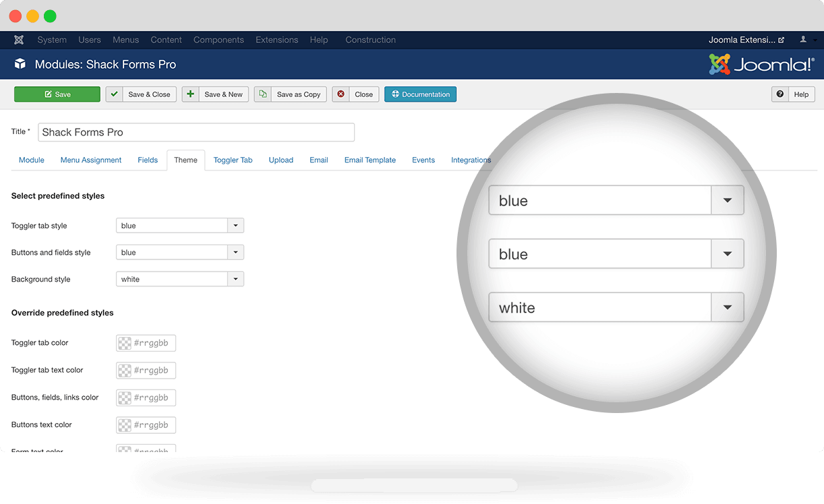This screenshot has height=504, width=824.
Task: Switch to the Toggler Tab tab
Action: pyautogui.click(x=233, y=160)
